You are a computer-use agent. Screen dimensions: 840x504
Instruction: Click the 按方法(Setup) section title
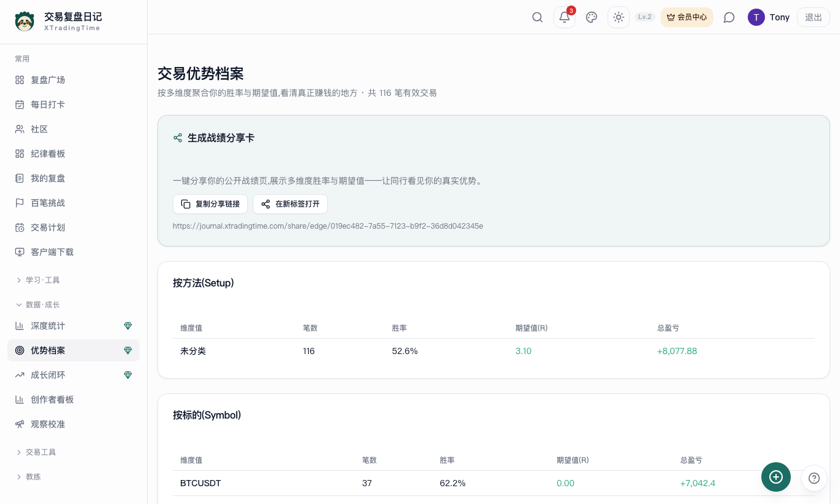(204, 283)
